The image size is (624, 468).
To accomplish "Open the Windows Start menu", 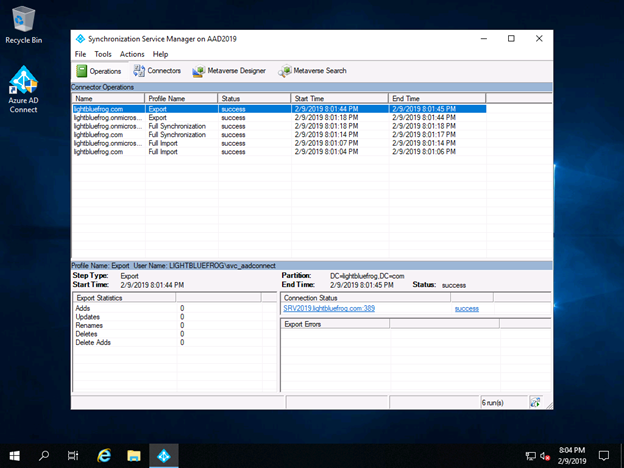I will click(x=14, y=456).
